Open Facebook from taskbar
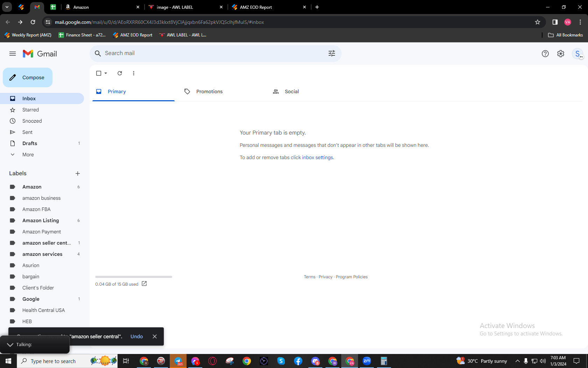Image resolution: width=588 pixels, height=368 pixels. tap(298, 361)
